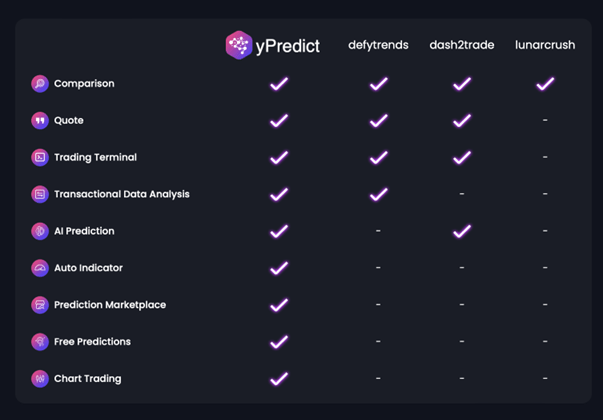Viewport: 603px width, 420px height.
Task: Select the dash2trade column header
Action: [x=461, y=45]
